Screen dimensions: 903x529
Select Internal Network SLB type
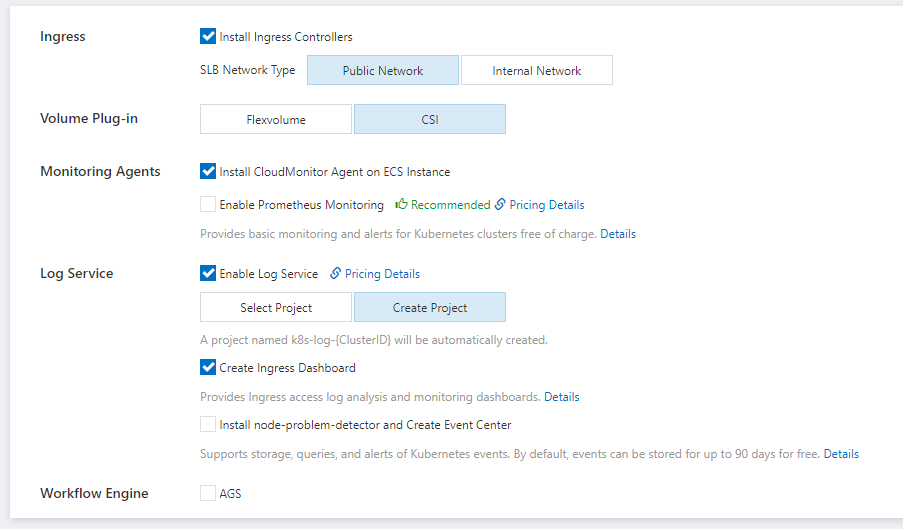tap(537, 70)
